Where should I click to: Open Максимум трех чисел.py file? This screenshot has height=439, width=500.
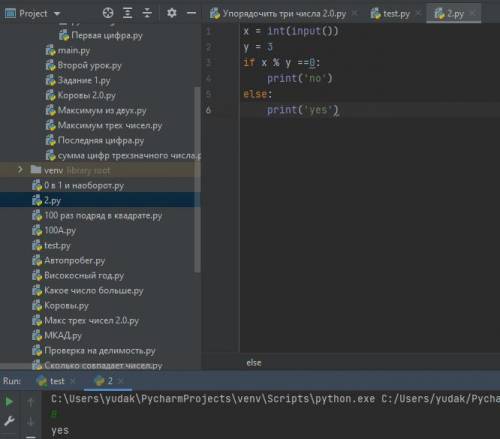[103, 126]
